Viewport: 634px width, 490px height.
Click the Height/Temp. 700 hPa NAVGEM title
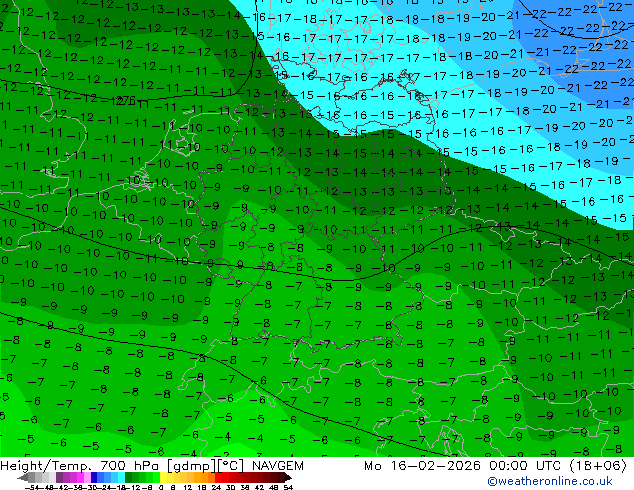click(x=152, y=466)
